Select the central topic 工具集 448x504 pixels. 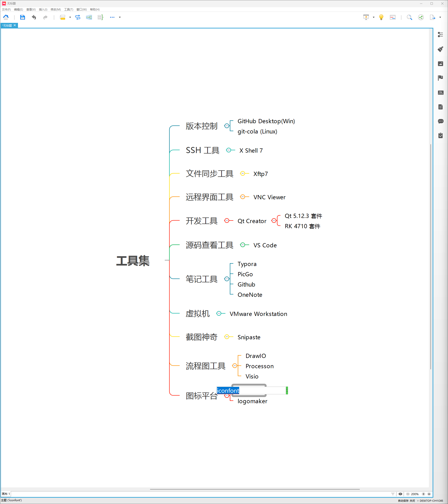coord(133,261)
